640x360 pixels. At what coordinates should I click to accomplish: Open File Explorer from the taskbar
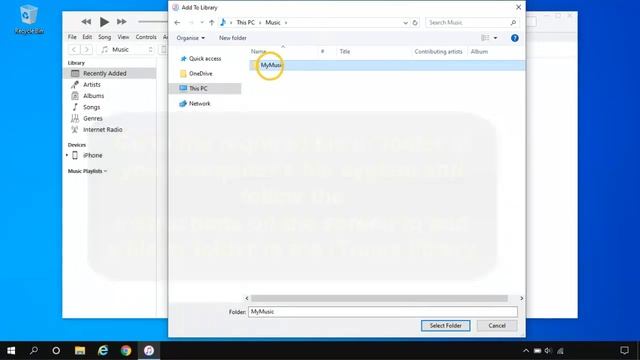point(80,351)
